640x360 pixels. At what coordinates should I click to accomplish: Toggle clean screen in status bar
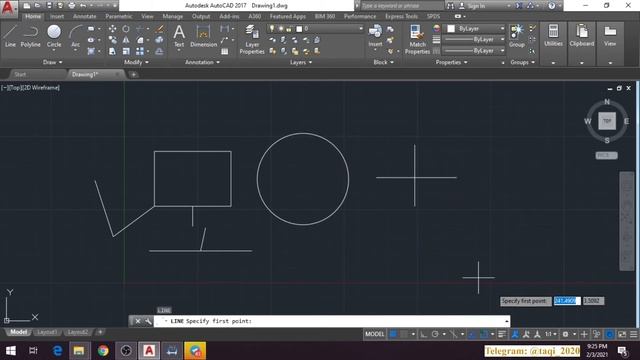pyautogui.click(x=622, y=334)
